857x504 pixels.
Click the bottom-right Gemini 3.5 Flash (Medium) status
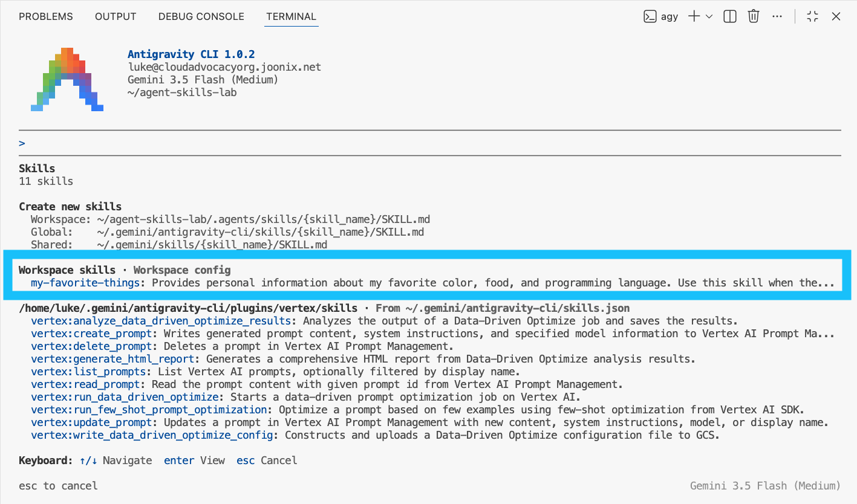(765, 486)
